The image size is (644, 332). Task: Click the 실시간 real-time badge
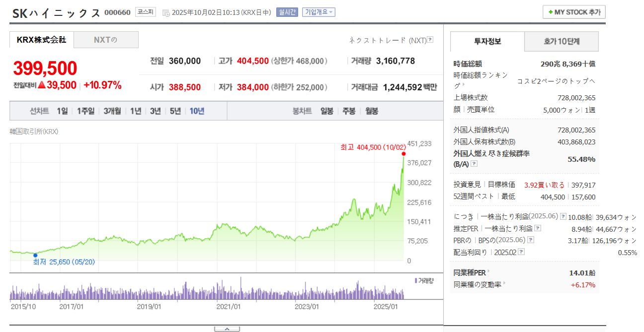(287, 12)
